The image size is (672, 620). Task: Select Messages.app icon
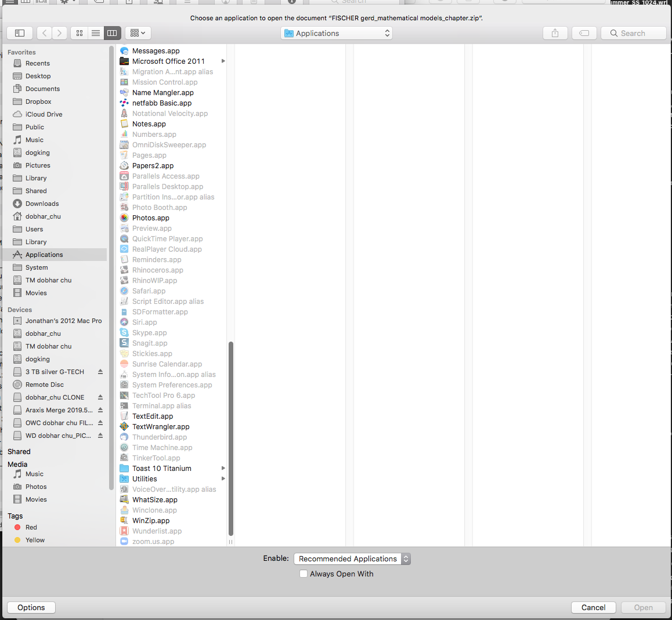[124, 51]
